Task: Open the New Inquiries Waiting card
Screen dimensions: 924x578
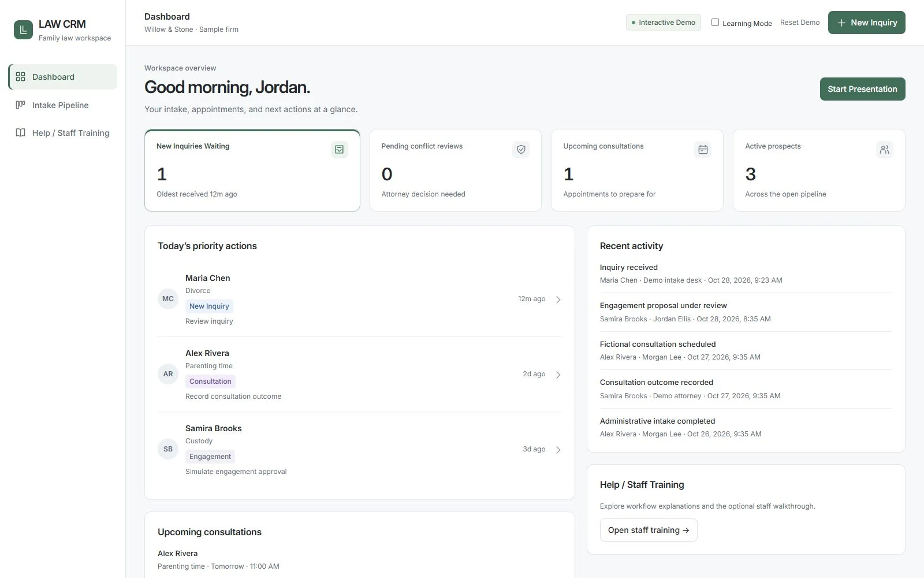Action: [252, 170]
